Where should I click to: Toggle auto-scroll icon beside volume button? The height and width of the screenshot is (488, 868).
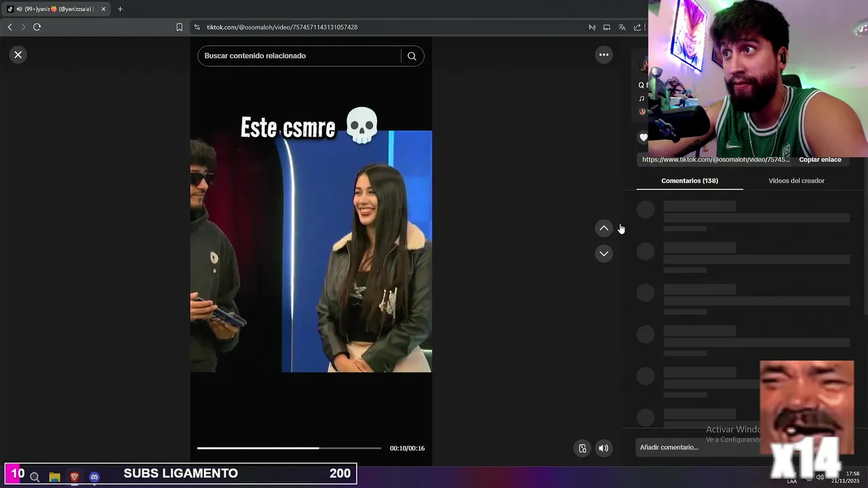pyautogui.click(x=582, y=448)
